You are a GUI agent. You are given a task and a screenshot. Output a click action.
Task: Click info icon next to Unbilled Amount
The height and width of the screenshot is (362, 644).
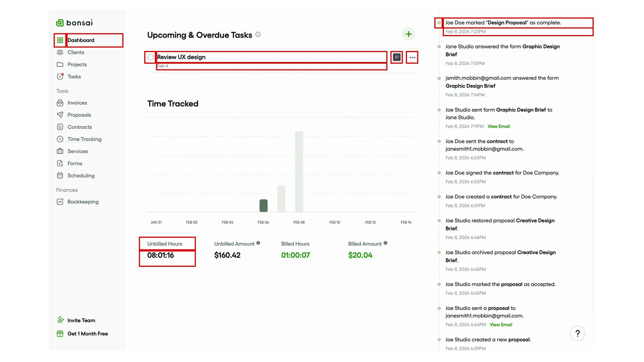tap(258, 243)
